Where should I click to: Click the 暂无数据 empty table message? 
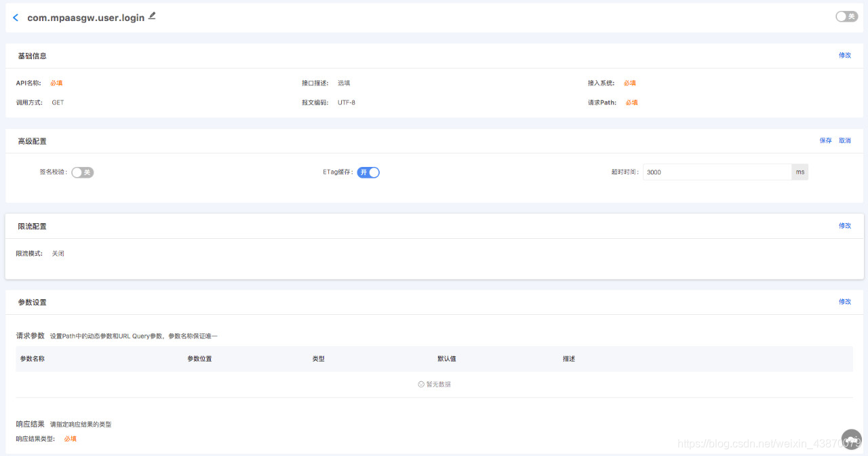point(434,384)
